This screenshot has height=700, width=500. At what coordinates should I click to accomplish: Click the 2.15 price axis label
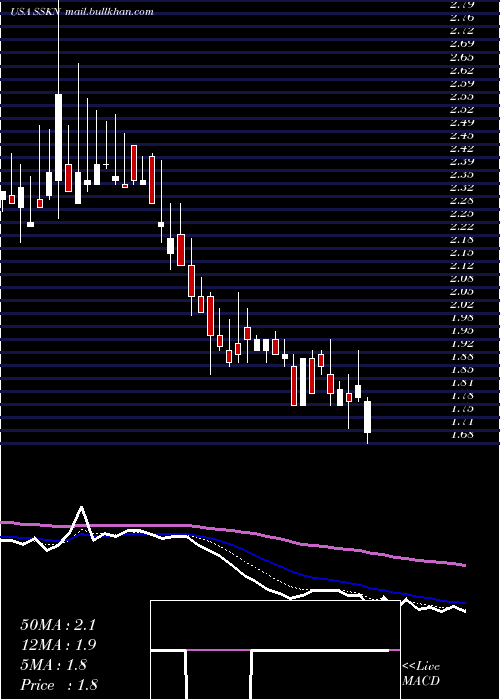461,252
